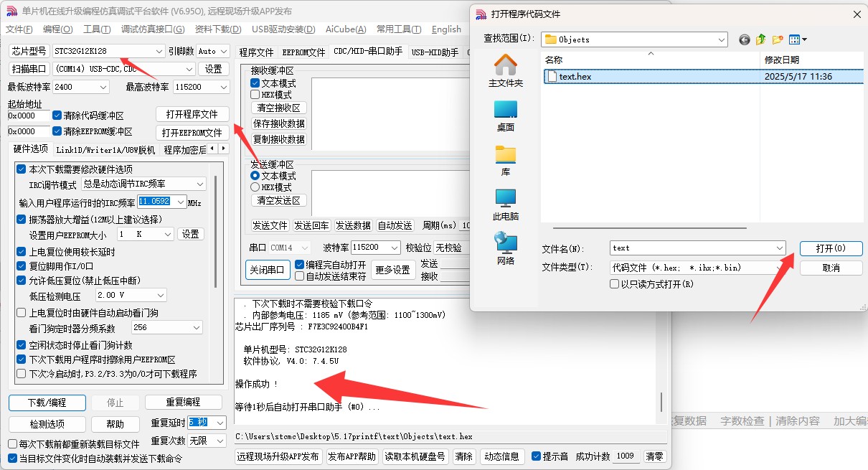Viewport: 868px width, 470px height.
Task: Click the 清空接收区 button
Action: click(279, 108)
